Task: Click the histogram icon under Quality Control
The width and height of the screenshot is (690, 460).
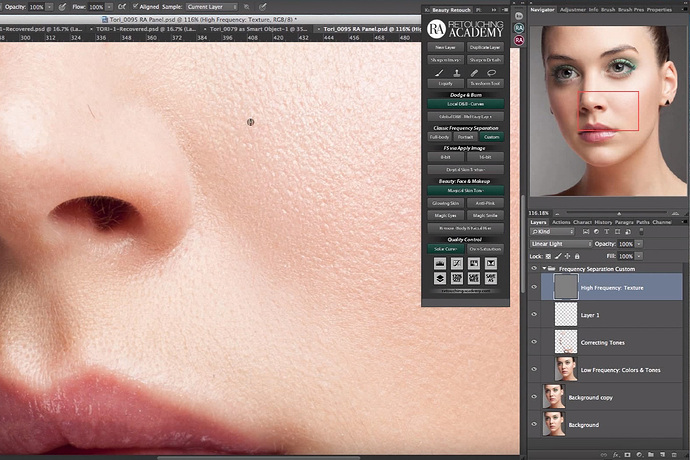Action: click(x=440, y=263)
